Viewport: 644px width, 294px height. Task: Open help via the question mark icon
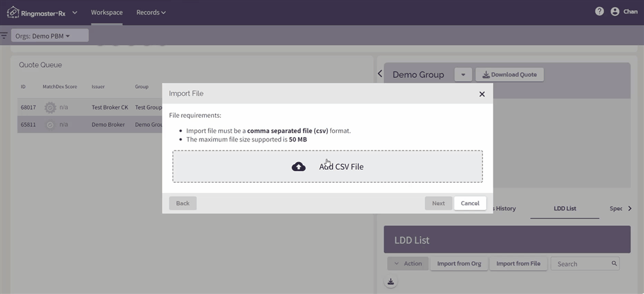[x=600, y=12]
